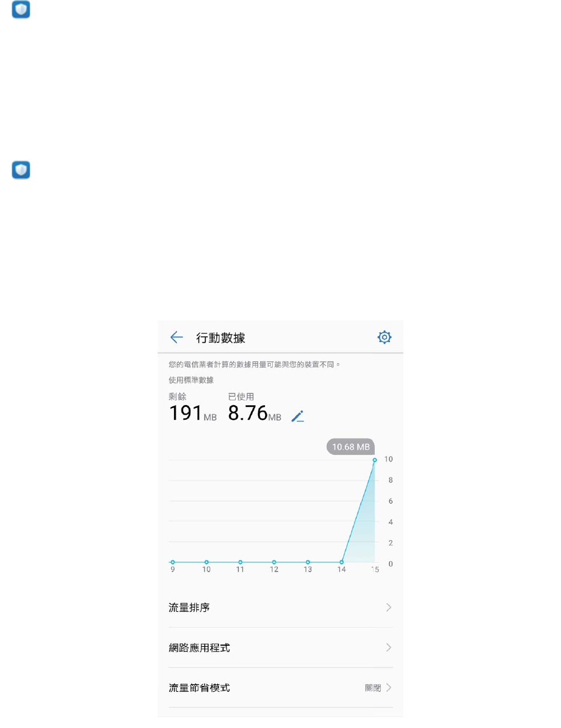
Task: Expand 網路應用程式 chevron arrow
Action: point(389,647)
